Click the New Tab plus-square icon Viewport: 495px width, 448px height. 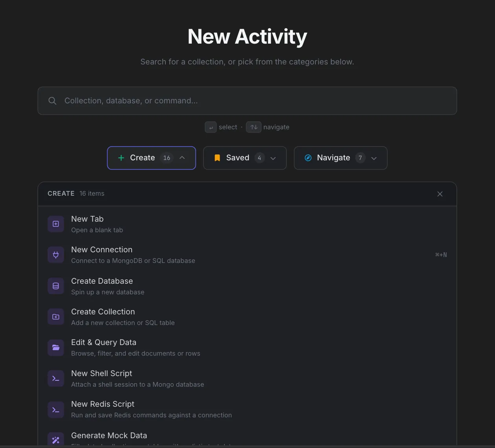[x=56, y=224]
